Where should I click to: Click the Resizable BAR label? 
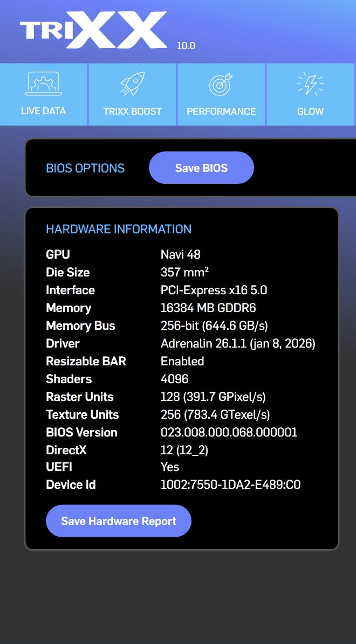[86, 361]
